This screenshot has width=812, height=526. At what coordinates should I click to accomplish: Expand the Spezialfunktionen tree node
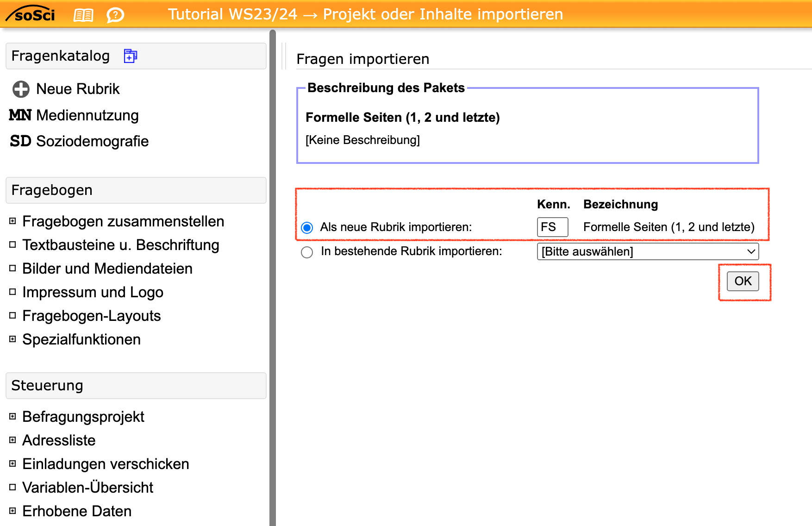(12, 339)
